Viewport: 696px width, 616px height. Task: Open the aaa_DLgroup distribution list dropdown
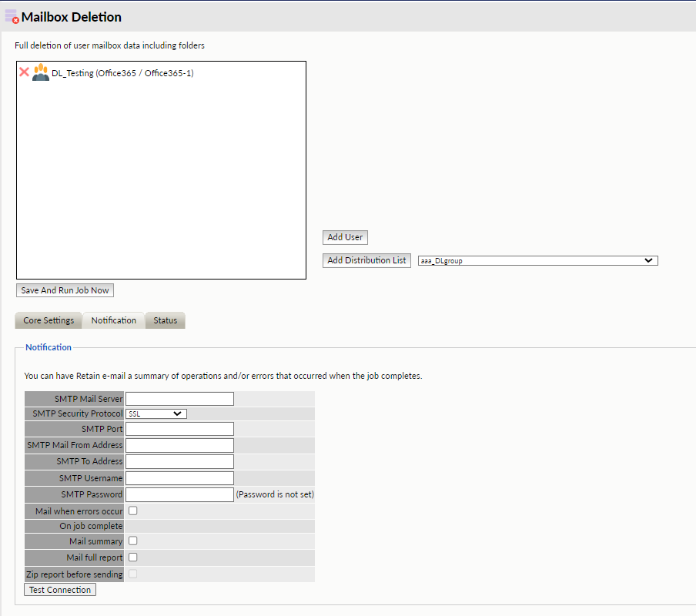click(537, 260)
